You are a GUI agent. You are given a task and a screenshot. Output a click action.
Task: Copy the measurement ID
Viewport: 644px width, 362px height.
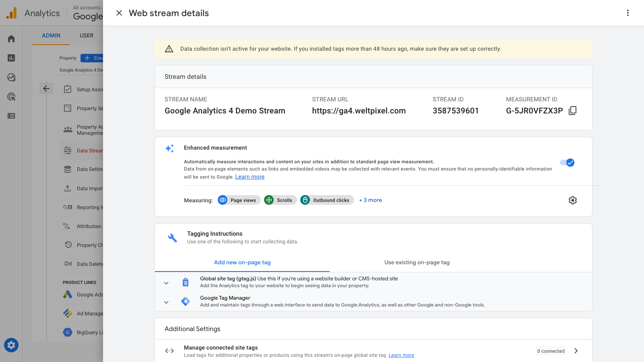tap(572, 111)
